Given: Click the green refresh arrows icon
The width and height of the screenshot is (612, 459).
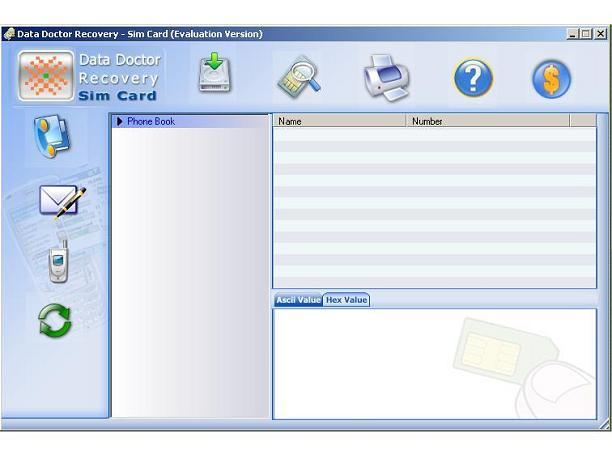Looking at the screenshot, I should point(55,321).
